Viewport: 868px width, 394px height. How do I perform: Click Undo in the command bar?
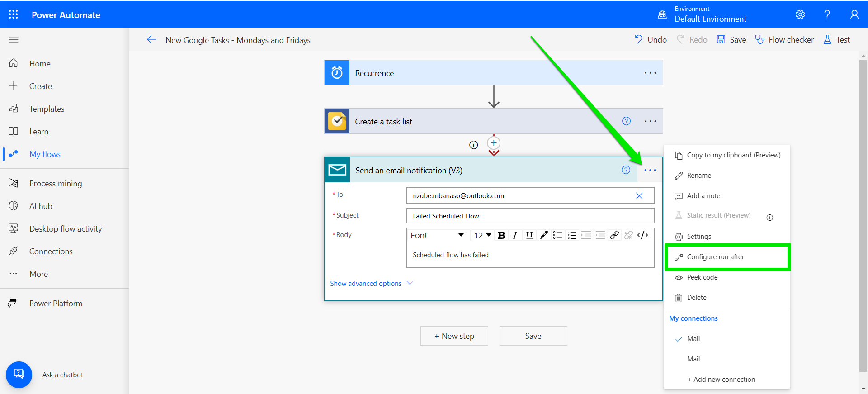coord(651,40)
